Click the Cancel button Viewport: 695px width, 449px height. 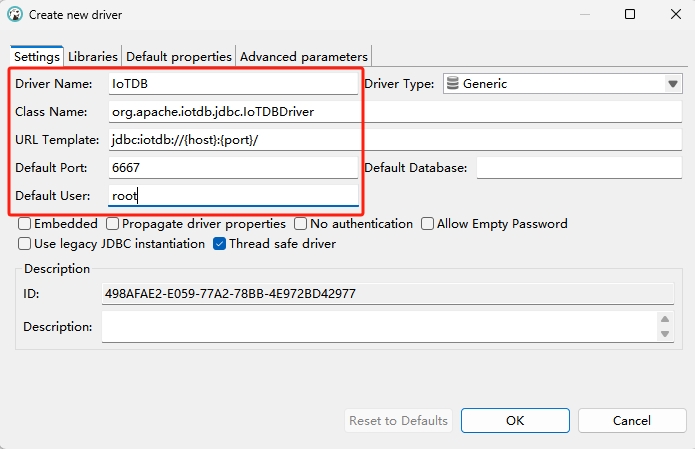coord(631,421)
